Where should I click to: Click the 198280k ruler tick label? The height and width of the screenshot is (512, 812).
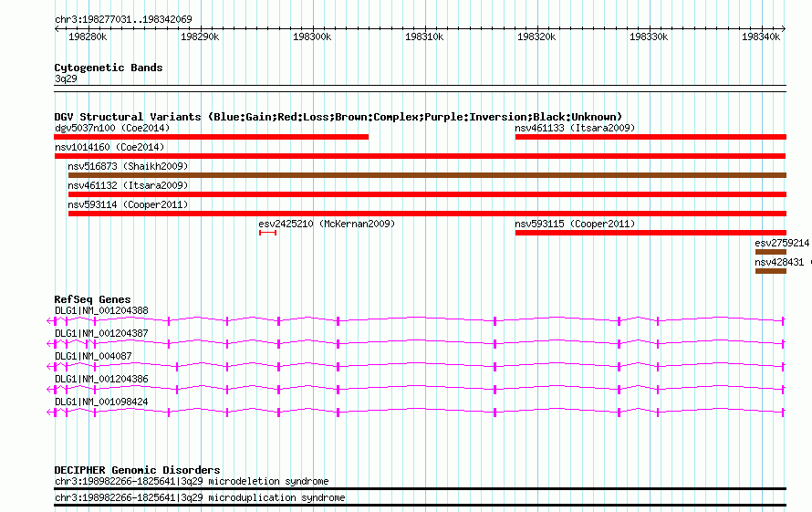[x=88, y=37]
